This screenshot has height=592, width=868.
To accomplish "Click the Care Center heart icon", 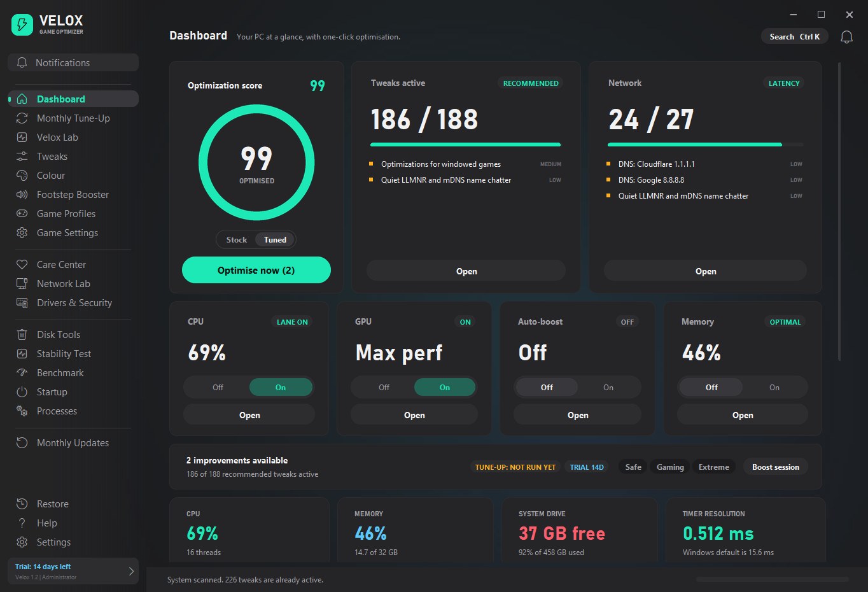I will coord(22,265).
